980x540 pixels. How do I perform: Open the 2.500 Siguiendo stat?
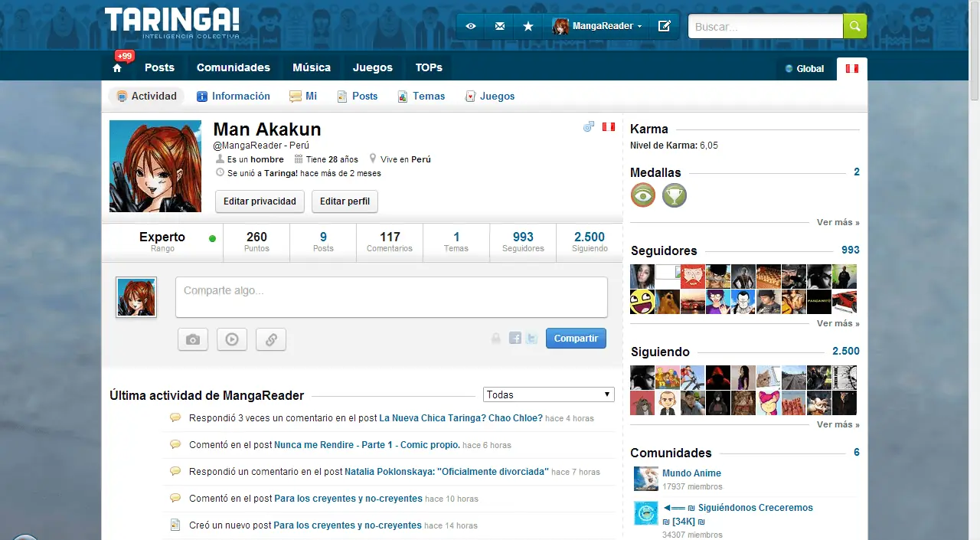(x=590, y=242)
